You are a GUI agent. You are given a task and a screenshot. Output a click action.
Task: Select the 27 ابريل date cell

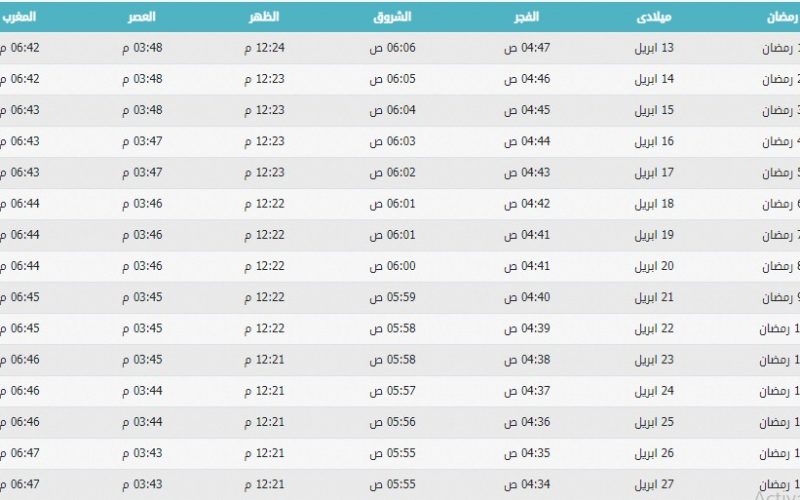[x=654, y=484]
